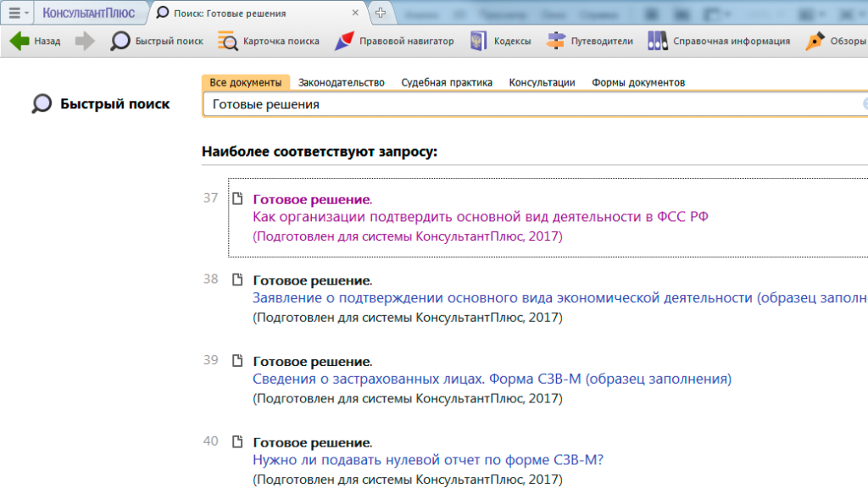Click result number 37
Viewport: 868px width, 488px height.
point(210,198)
